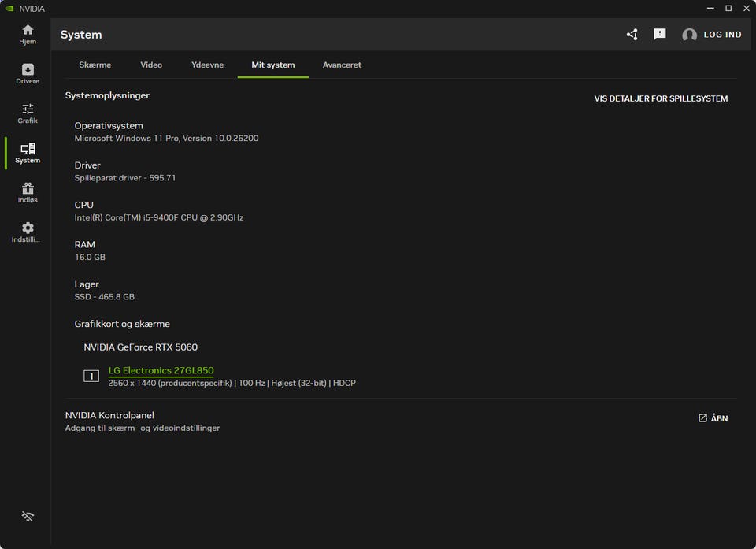Open Indstillinger gear icon in sidebar
Viewport: 756px width, 549px height.
tap(28, 232)
